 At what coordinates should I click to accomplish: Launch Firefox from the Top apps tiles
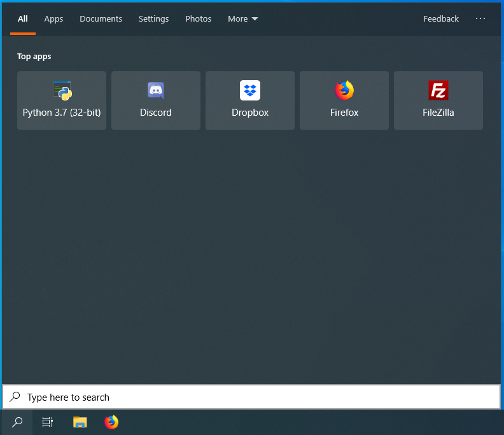tap(344, 100)
